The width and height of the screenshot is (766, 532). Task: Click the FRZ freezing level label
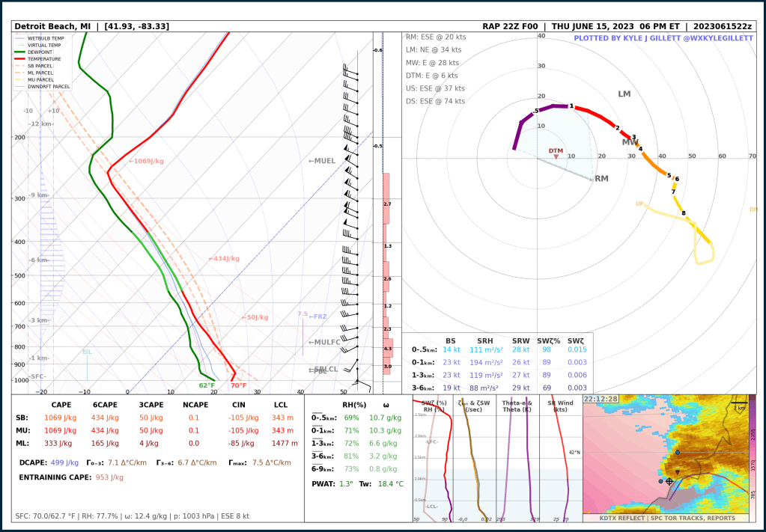tap(317, 317)
